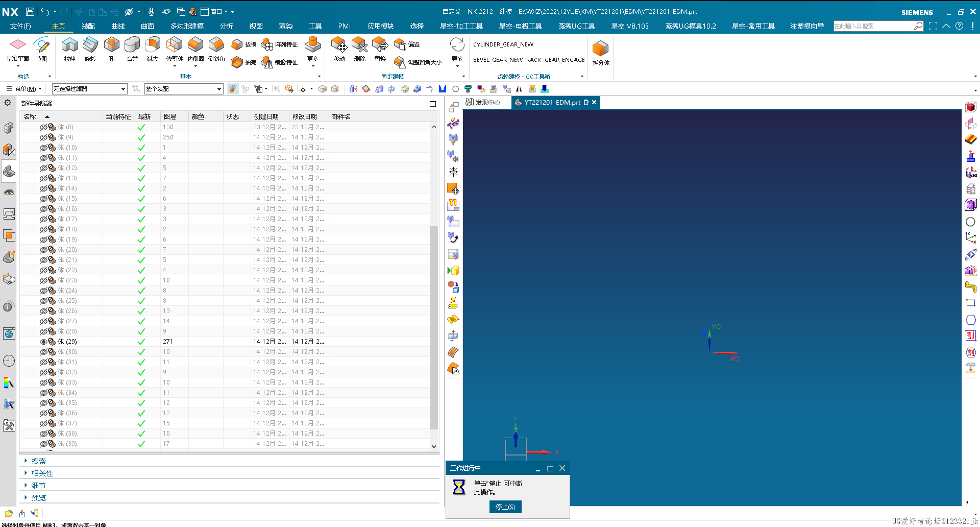Screen dimensions: 980x527
Task: Click the GEAR_ENGAGE command
Action: tap(565, 60)
